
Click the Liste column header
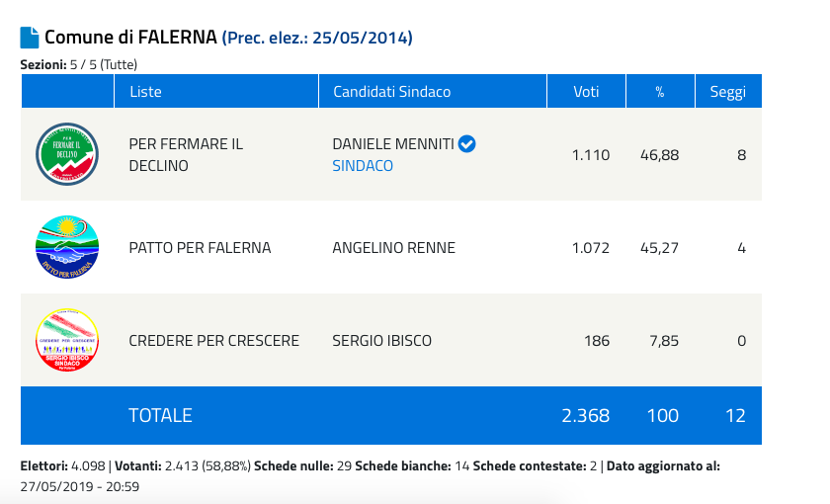click(145, 92)
